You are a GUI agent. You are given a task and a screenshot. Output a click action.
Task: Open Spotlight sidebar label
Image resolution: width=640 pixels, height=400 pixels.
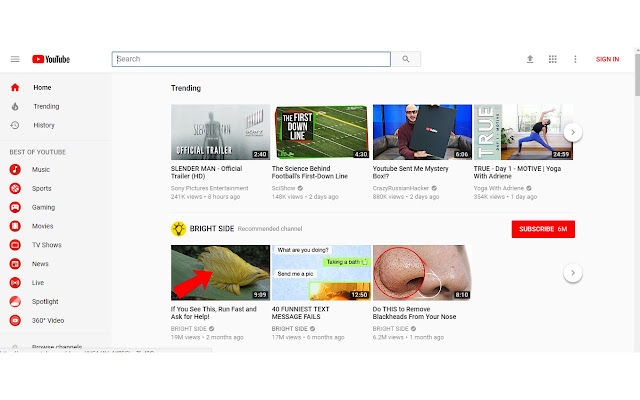pyautogui.click(x=45, y=301)
